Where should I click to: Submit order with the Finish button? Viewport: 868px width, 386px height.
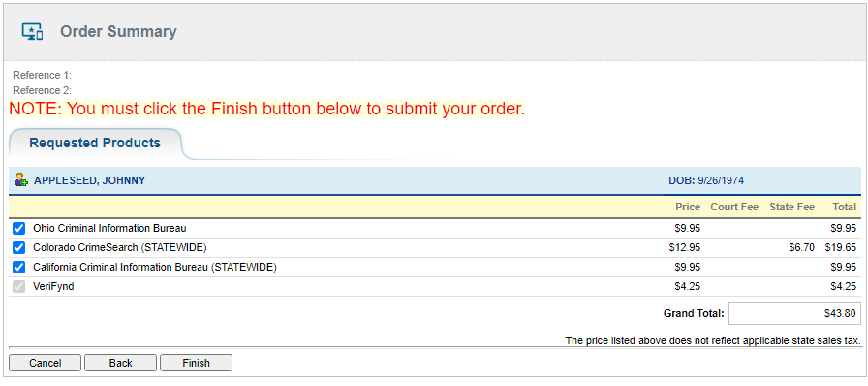point(196,363)
